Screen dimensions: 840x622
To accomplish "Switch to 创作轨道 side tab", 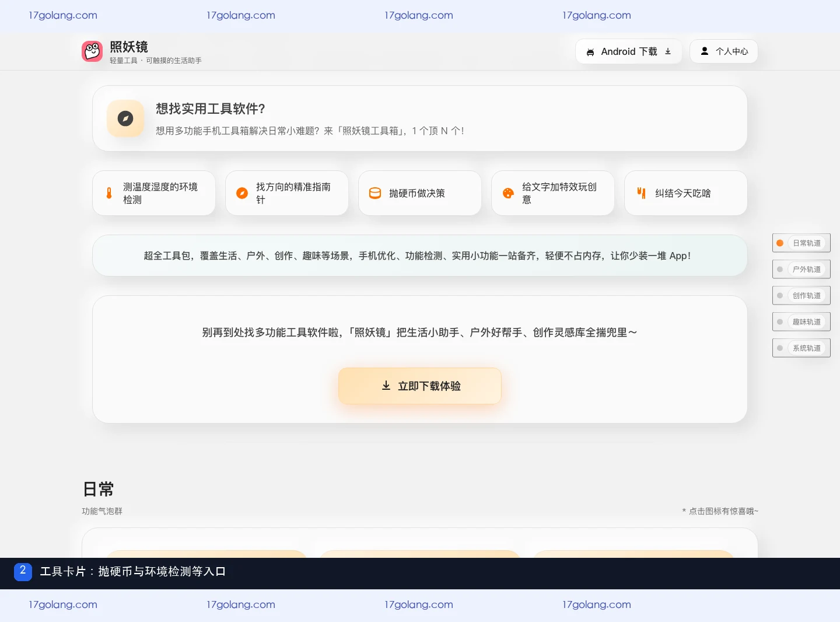I will pyautogui.click(x=801, y=295).
